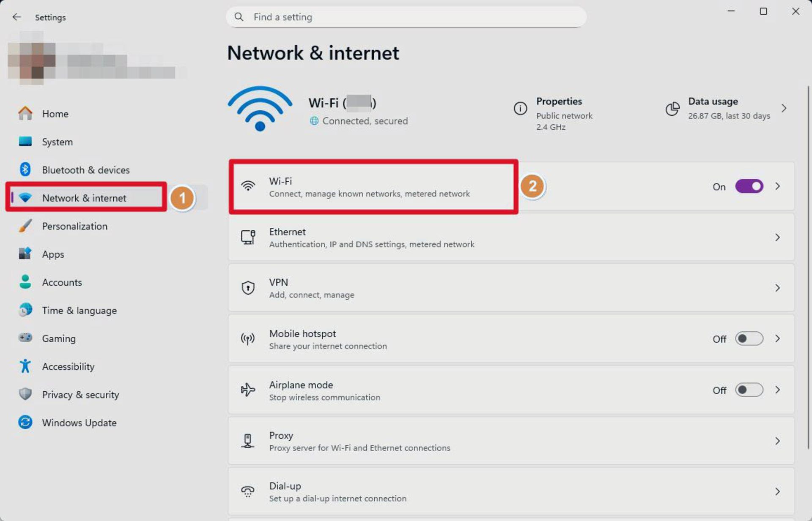Select the Bluetooth & devices icon
This screenshot has height=521, width=812.
(26, 169)
